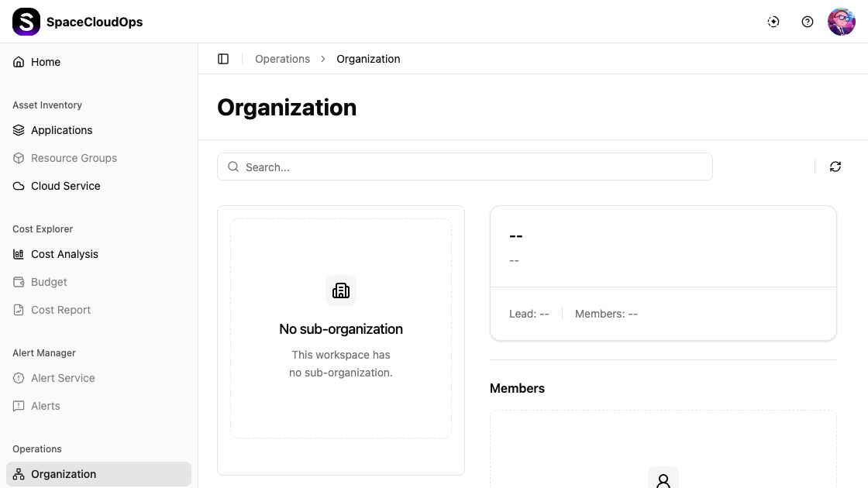Open the Alerts page
This screenshot has width=868, height=488.
pos(45,406)
